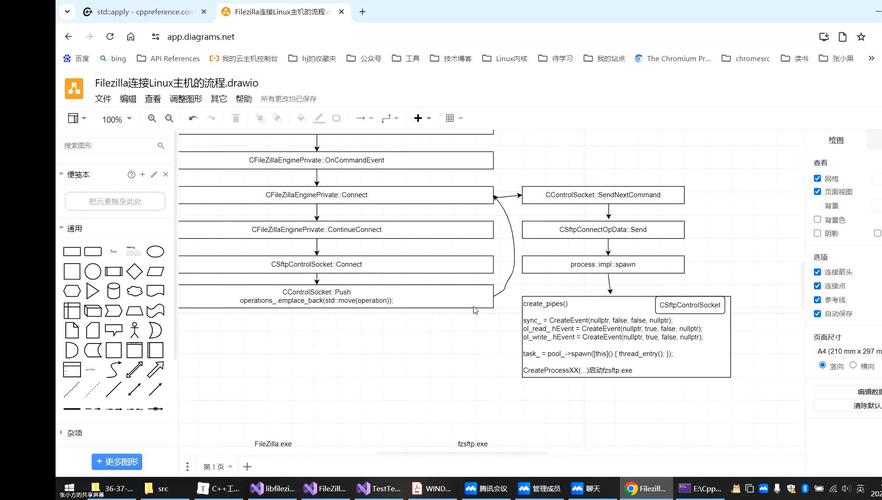Collapse the 便笺本 scratchpad section
Viewport: 882px width, 500px height.
[78, 174]
